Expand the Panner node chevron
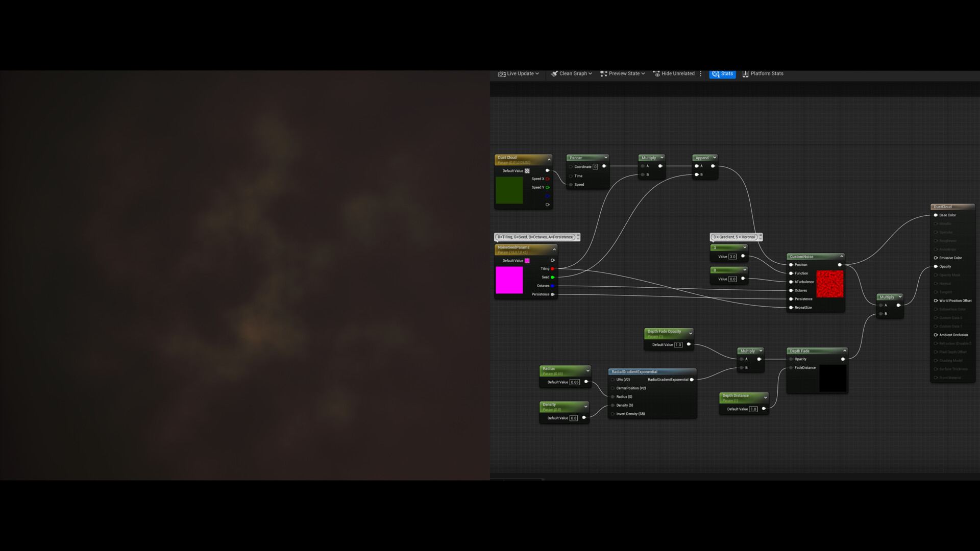Image resolution: width=980 pixels, height=551 pixels. pyautogui.click(x=606, y=158)
